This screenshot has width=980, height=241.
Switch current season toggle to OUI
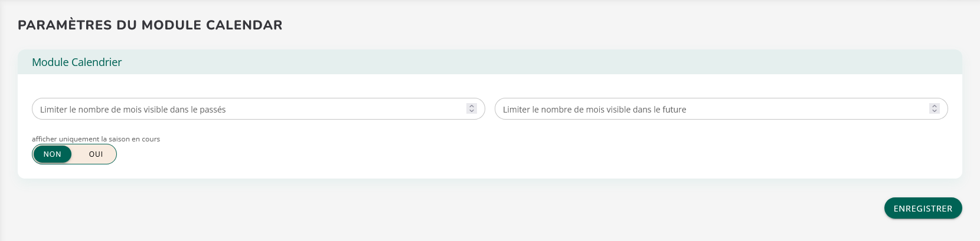[x=96, y=154]
